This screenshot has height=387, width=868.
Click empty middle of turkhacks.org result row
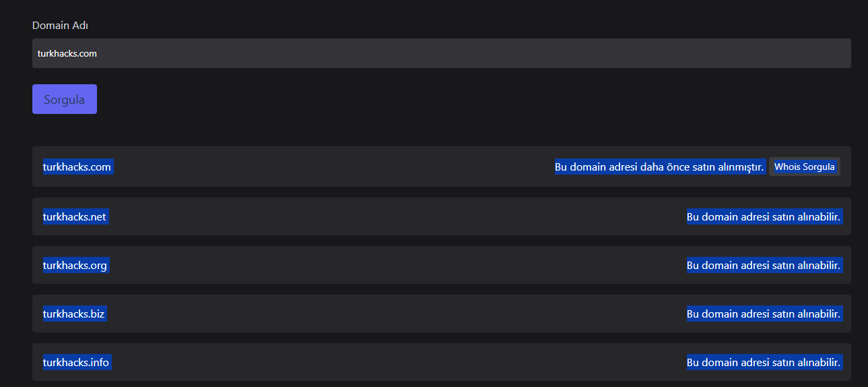tap(397, 265)
